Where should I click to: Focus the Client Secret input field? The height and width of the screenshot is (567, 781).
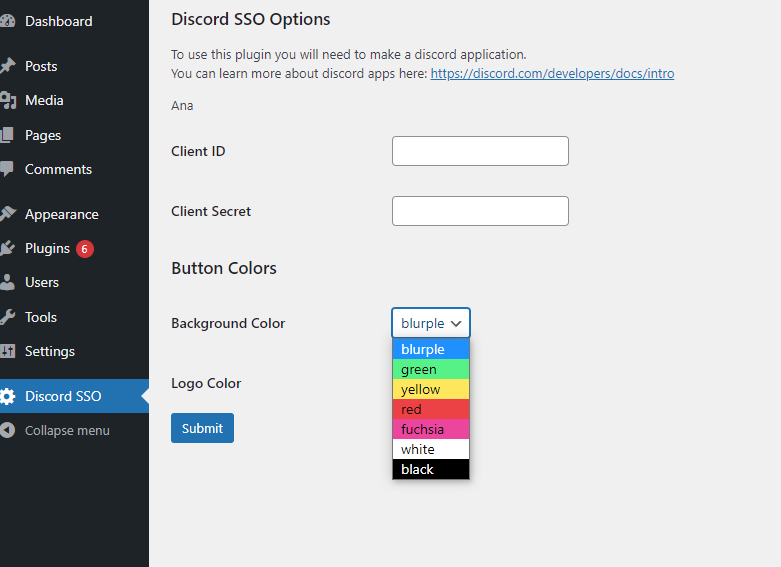pos(480,211)
